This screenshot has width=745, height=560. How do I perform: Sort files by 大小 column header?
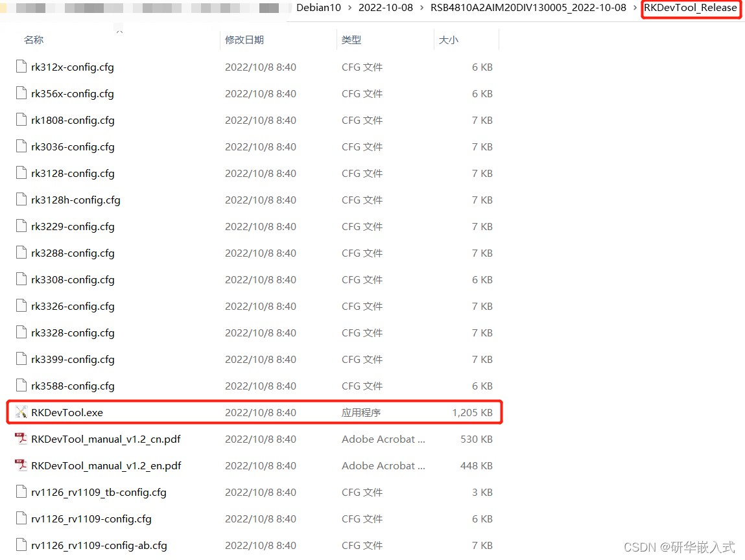tap(449, 40)
